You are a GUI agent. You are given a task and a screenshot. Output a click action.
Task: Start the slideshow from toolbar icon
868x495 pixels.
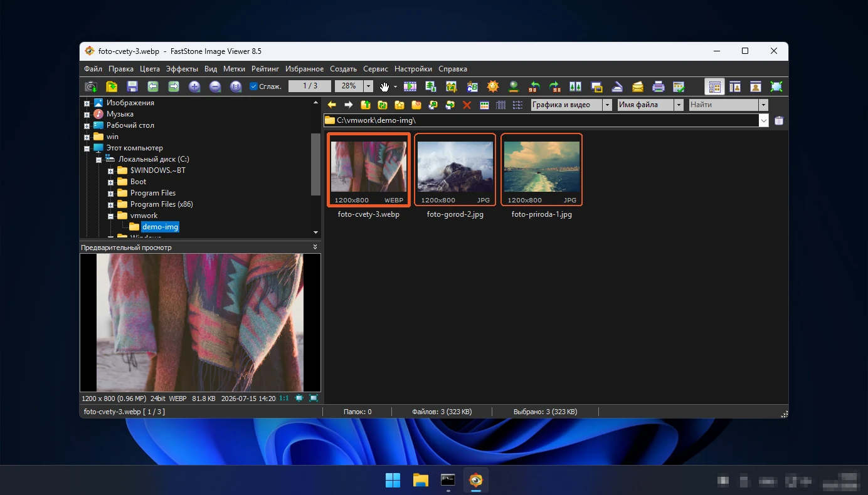click(410, 86)
